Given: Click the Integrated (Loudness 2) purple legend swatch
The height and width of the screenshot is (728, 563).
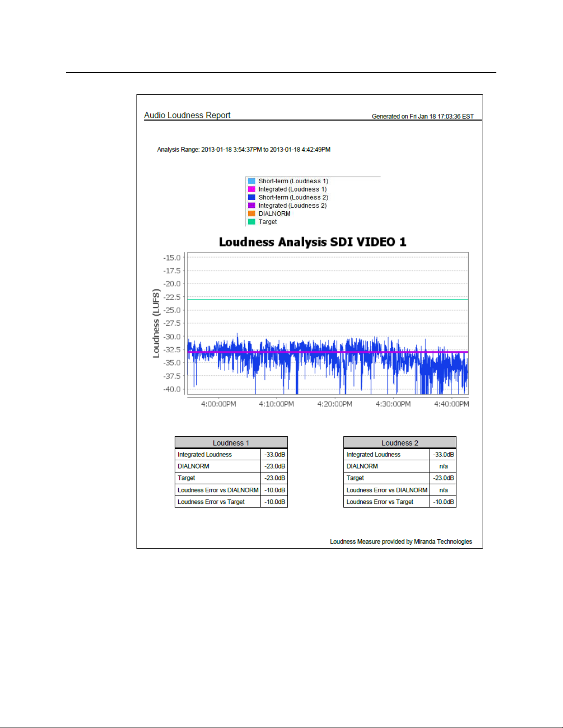Looking at the screenshot, I should [251, 205].
